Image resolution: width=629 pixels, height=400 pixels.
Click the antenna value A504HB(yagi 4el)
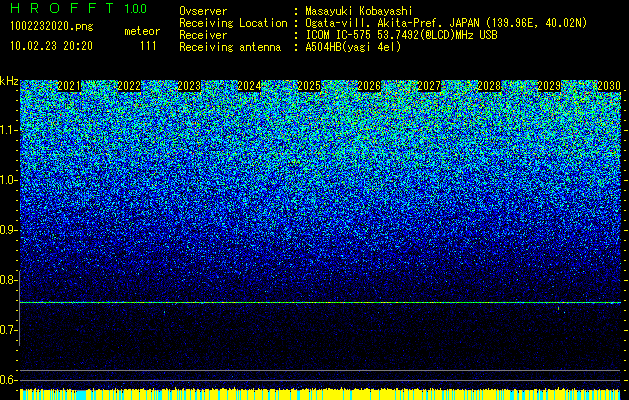pos(353,47)
